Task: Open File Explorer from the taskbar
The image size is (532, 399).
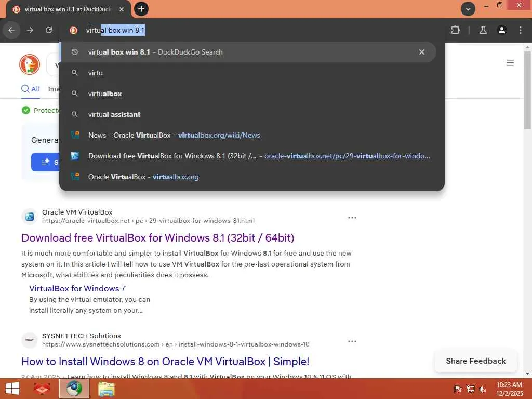Action: tap(107, 389)
